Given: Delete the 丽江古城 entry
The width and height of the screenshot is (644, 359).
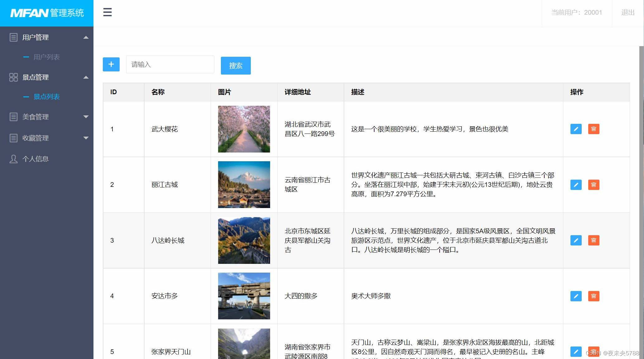Looking at the screenshot, I should click(594, 185).
